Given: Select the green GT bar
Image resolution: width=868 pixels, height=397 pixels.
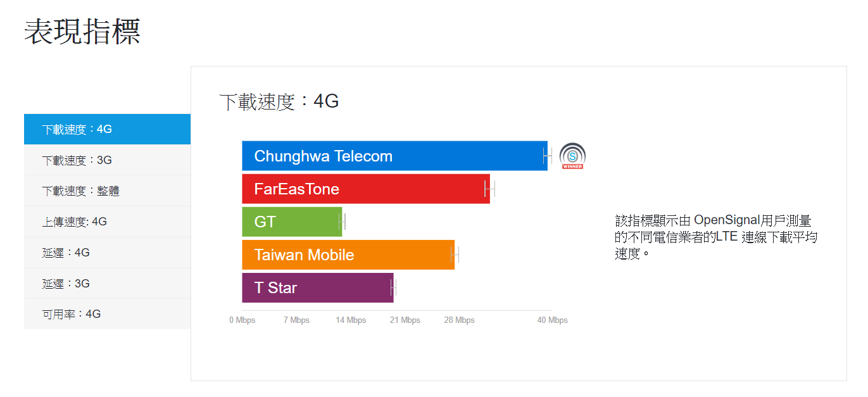Looking at the screenshot, I should pyautogui.click(x=291, y=222).
